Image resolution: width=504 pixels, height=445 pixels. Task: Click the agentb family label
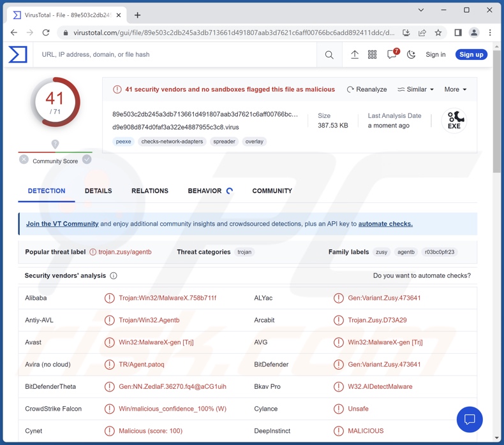[406, 252]
